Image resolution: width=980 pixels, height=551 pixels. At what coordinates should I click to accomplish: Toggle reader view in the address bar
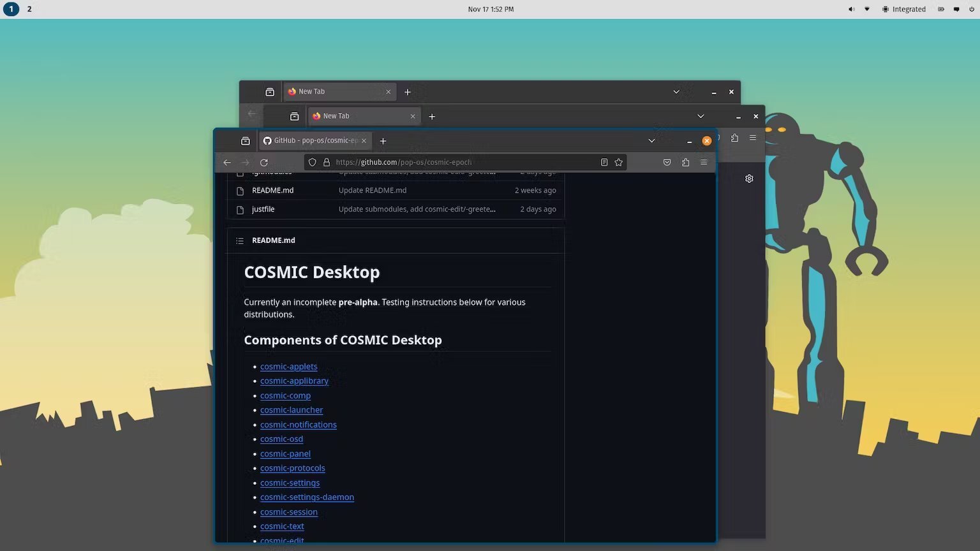(x=604, y=163)
